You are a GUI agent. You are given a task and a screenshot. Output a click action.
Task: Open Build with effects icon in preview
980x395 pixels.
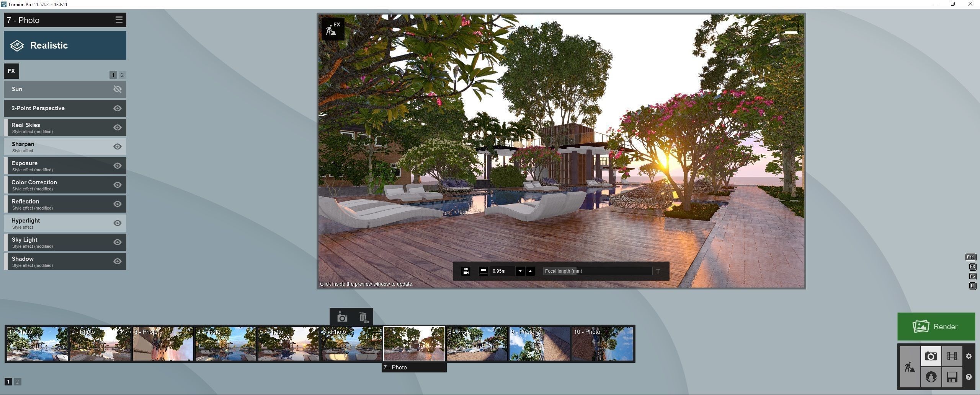(333, 29)
